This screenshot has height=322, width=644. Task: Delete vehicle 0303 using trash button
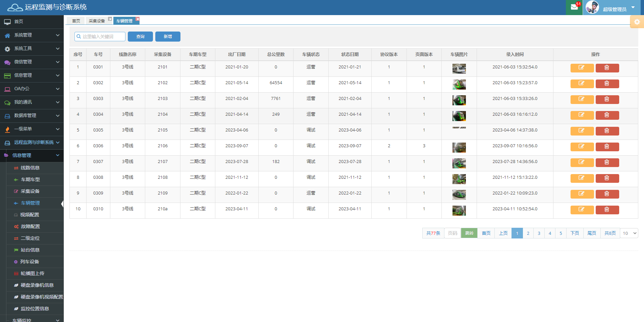coord(607,99)
